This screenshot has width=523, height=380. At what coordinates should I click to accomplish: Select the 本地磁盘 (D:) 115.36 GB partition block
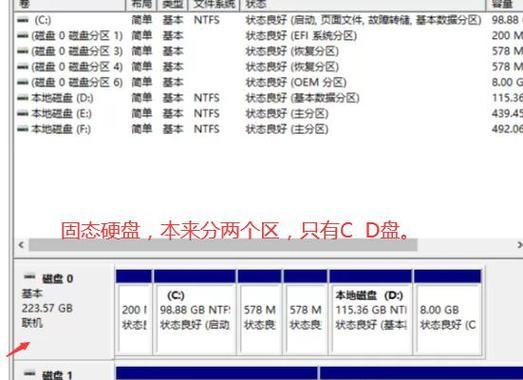371,312
